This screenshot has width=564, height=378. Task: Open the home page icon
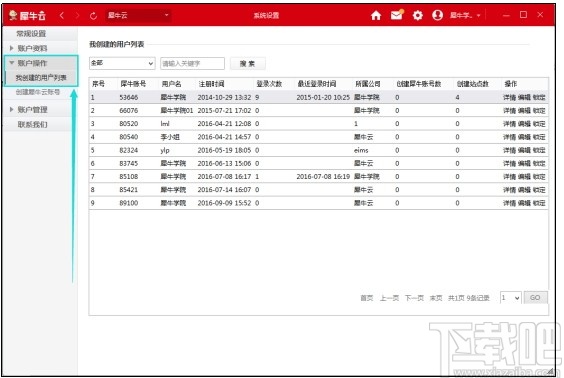click(376, 15)
